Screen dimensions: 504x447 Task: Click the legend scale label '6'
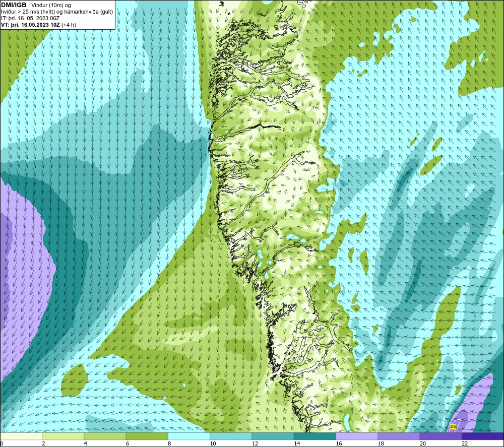coord(128,443)
